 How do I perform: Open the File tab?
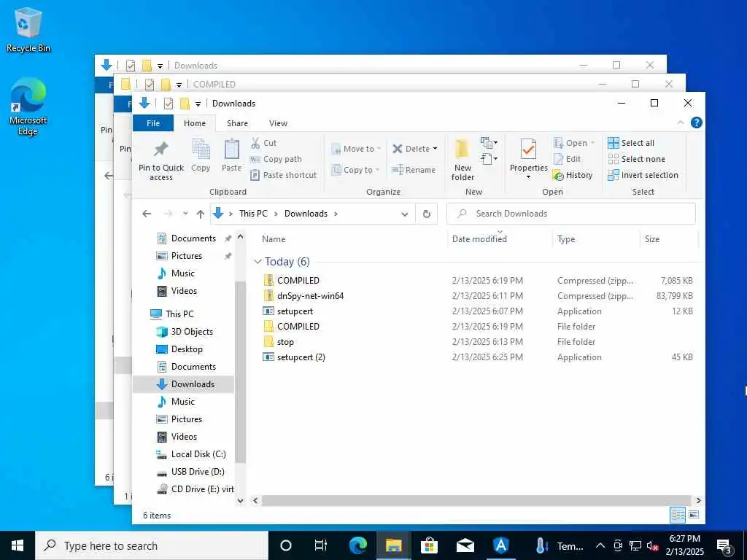point(153,122)
